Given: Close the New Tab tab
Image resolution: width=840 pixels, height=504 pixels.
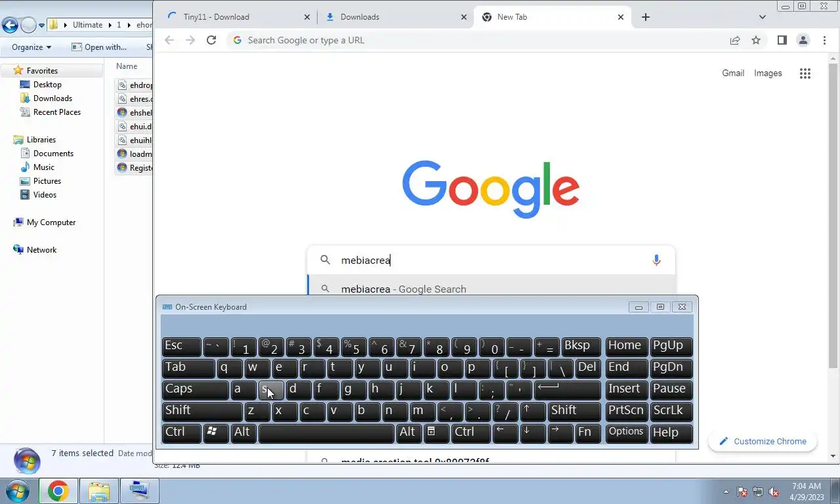Looking at the screenshot, I should pos(621,17).
